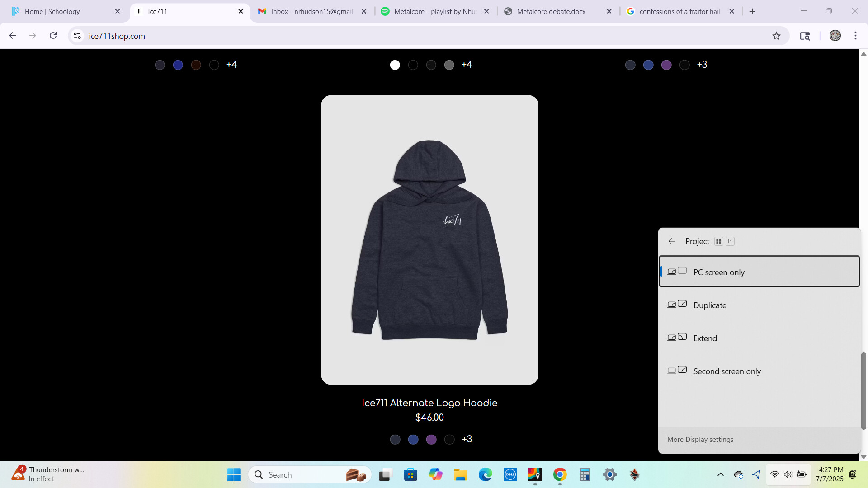Select Duplicate projection mode
Viewport: 868px width, 488px height.
tap(759, 305)
